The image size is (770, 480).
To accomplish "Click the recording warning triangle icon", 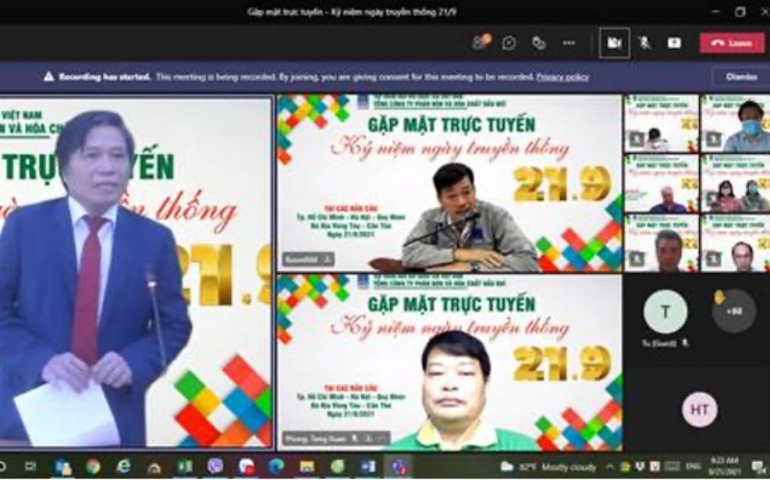I will tap(49, 76).
